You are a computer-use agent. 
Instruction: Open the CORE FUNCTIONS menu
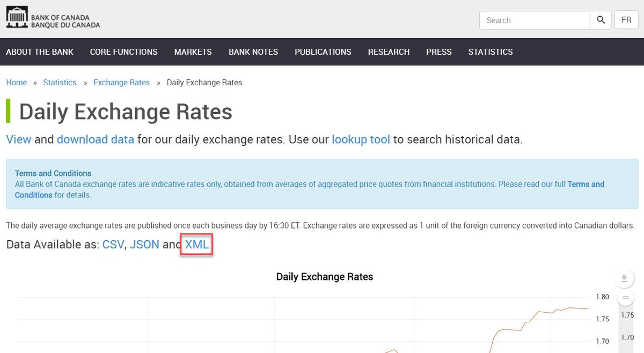click(123, 52)
